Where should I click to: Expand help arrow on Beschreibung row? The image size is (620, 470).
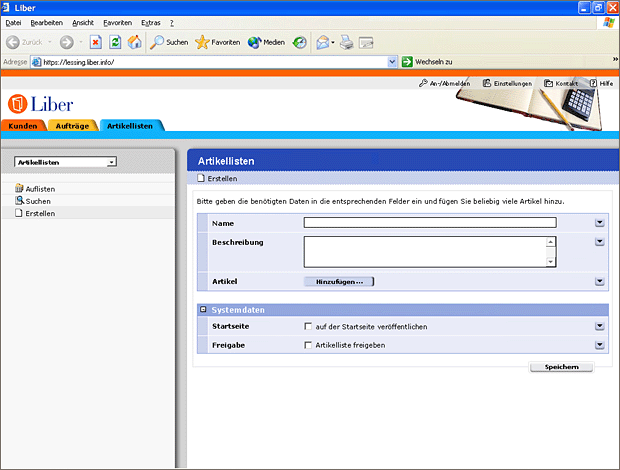click(599, 242)
